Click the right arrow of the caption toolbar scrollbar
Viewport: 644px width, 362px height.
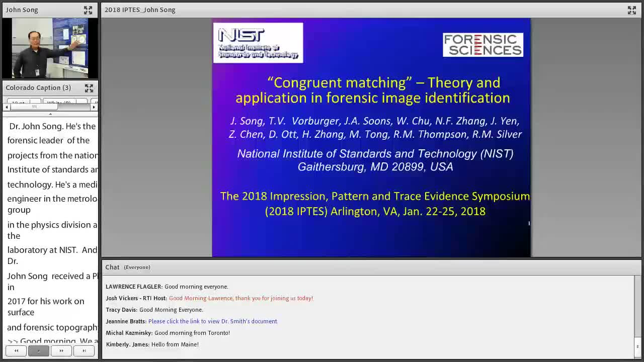[x=94, y=107]
